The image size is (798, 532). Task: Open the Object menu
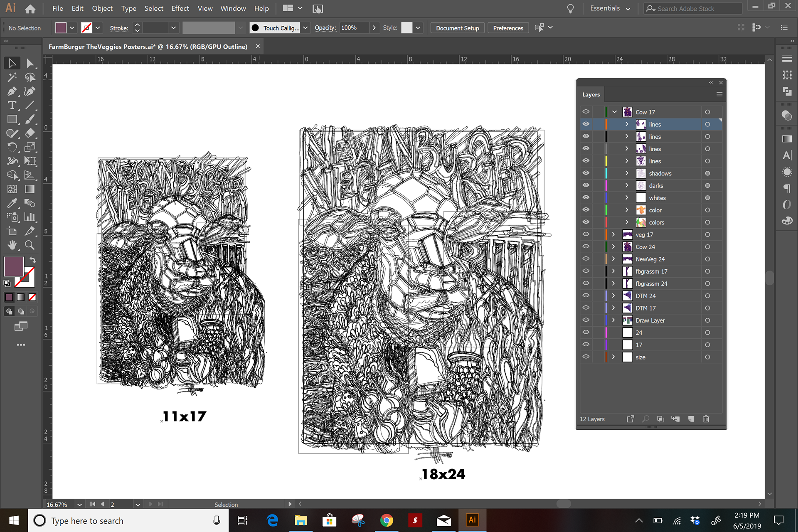coord(102,8)
